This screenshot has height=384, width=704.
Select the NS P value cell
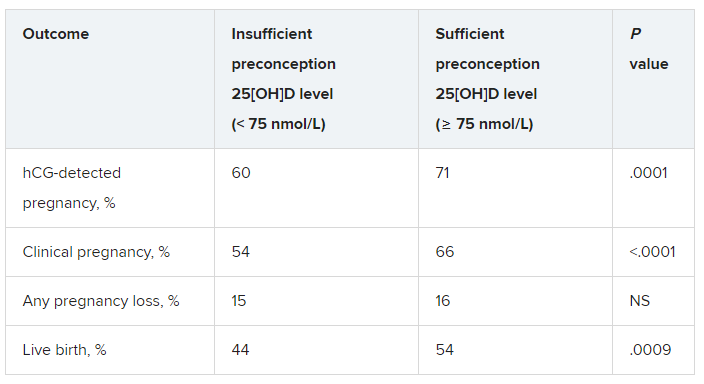639,301
